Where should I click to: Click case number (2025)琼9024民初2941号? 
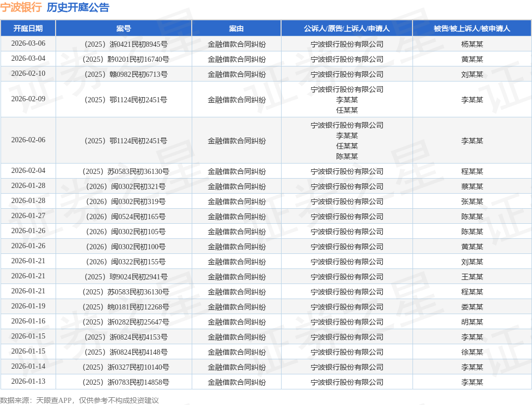click(x=126, y=277)
